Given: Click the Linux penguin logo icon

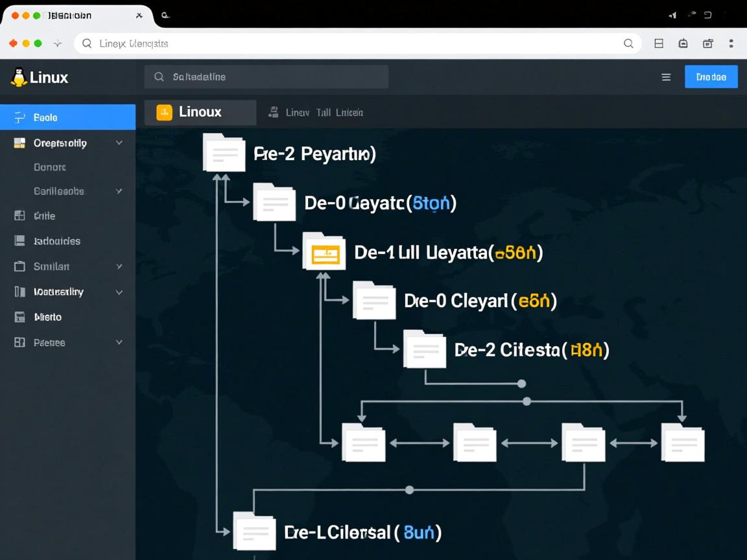Looking at the screenshot, I should pyautogui.click(x=19, y=77).
